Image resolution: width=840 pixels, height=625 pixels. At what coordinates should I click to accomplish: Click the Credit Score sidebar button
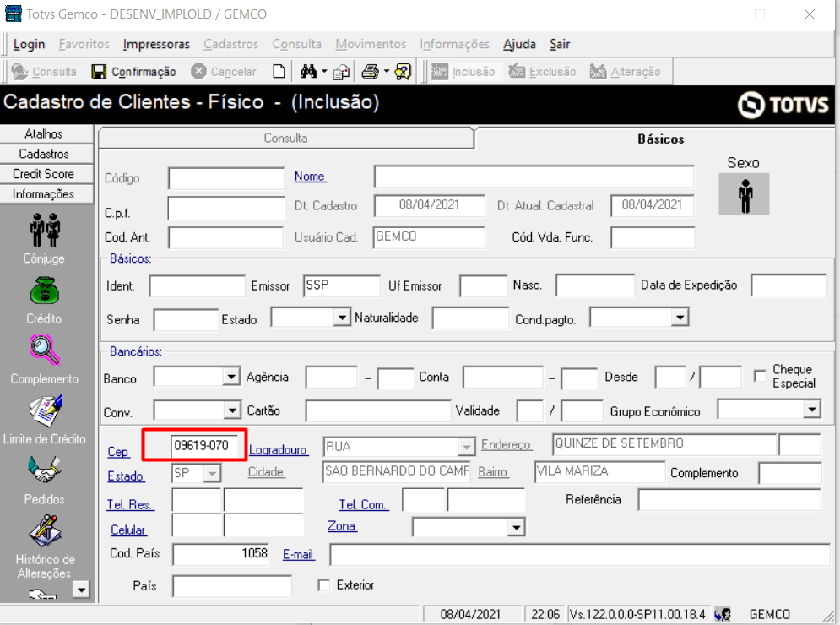[45, 174]
